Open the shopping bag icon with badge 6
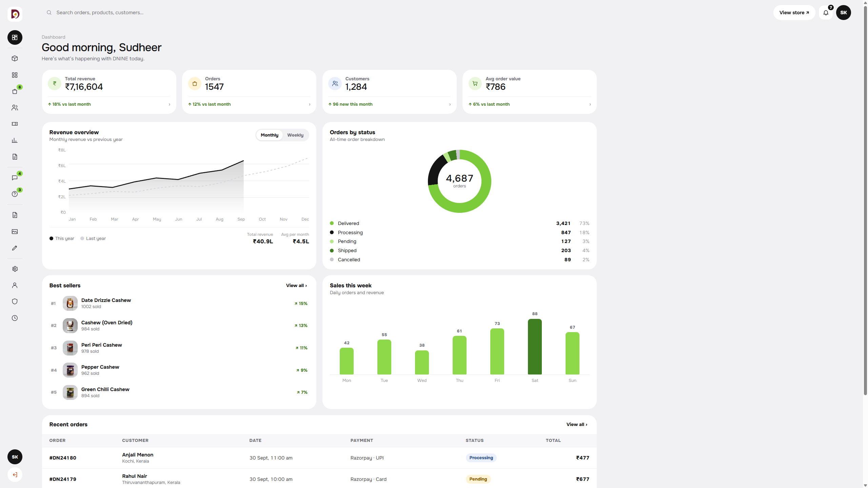This screenshot has height=488, width=868. (x=15, y=91)
